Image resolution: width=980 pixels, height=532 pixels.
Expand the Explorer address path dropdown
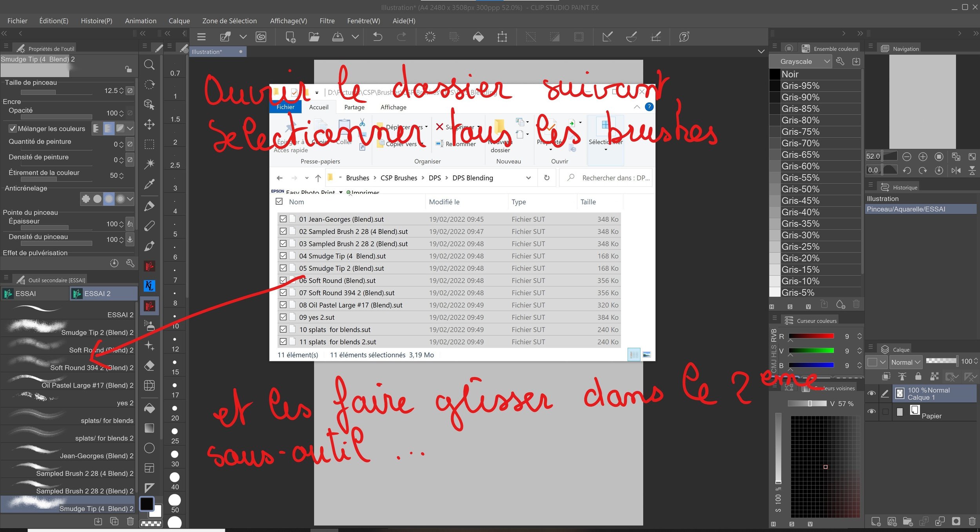(528, 178)
